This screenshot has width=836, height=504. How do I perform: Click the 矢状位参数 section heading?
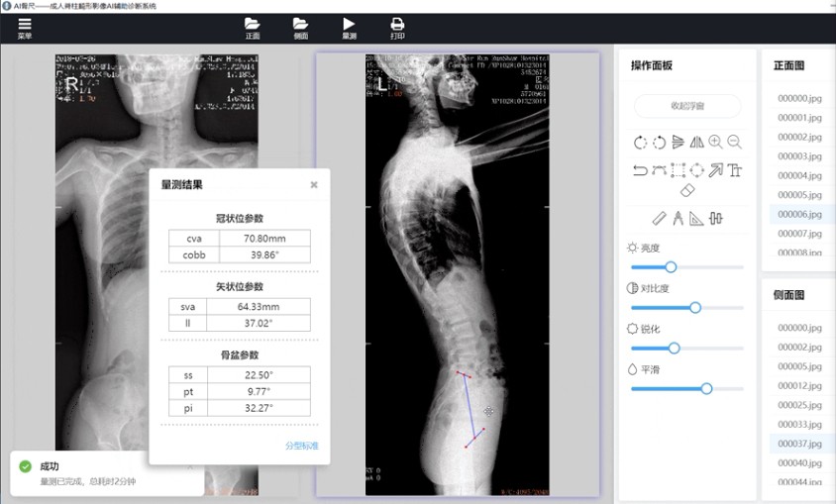coord(240,286)
